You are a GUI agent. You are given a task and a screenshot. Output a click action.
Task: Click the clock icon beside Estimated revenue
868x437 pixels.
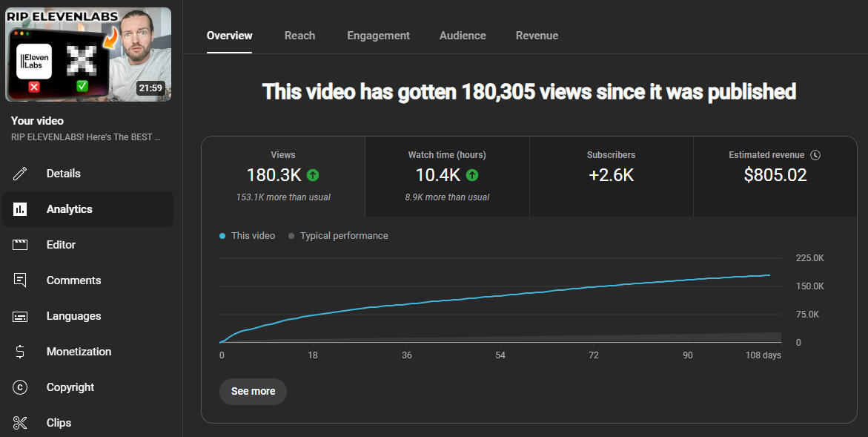(x=815, y=155)
